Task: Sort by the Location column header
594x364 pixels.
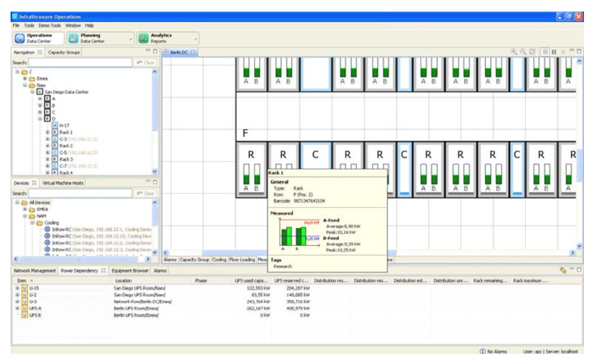Action: 123,281
